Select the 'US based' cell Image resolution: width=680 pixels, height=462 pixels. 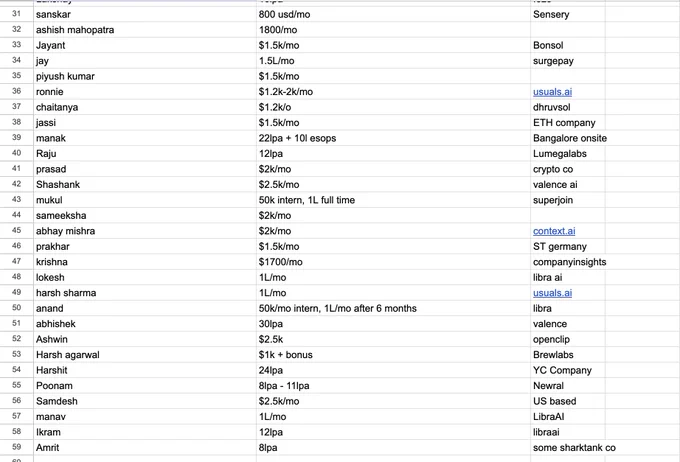[568, 401]
